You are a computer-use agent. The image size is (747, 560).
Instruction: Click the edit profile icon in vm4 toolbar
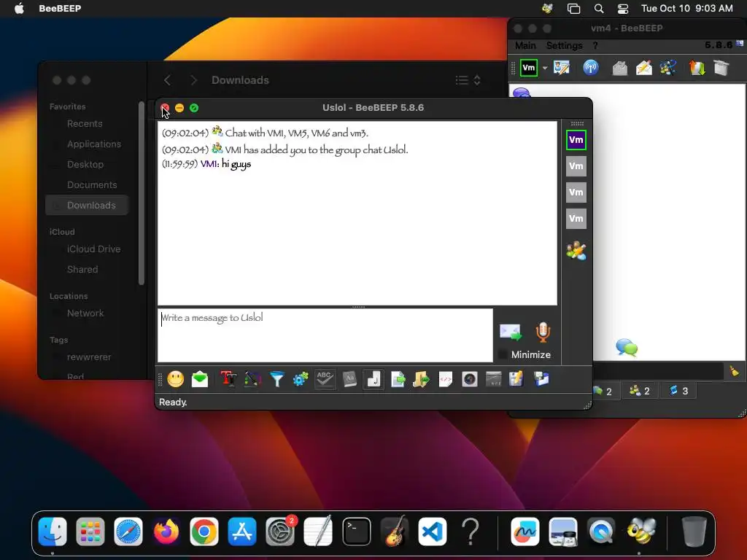pyautogui.click(x=562, y=68)
